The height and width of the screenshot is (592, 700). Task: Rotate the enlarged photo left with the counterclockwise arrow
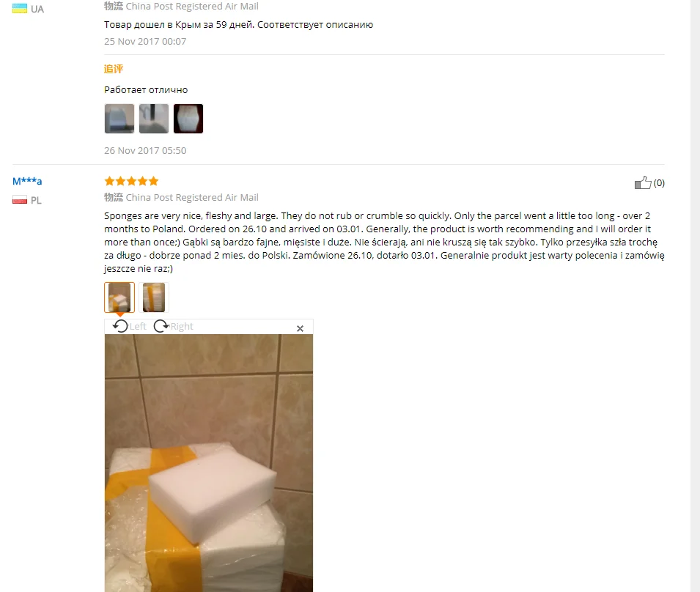click(120, 327)
